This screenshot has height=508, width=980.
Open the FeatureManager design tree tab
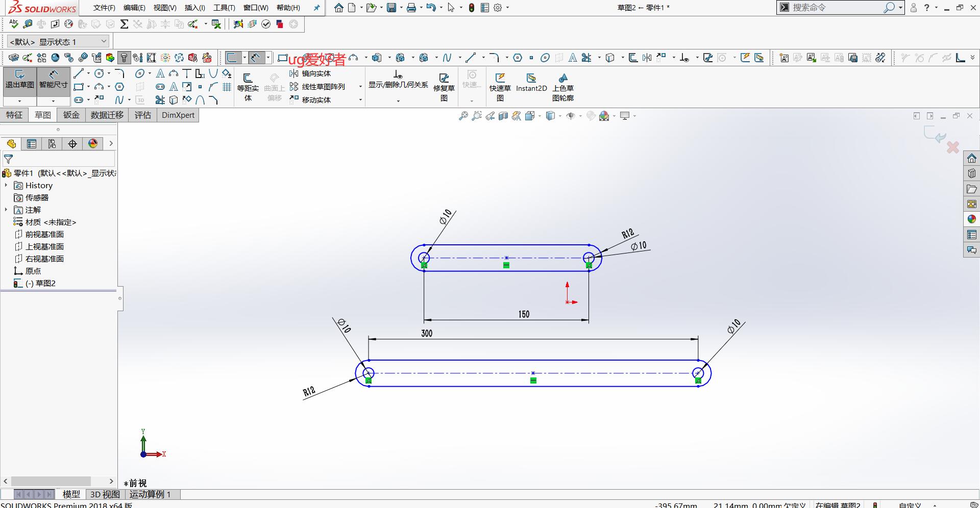point(11,144)
